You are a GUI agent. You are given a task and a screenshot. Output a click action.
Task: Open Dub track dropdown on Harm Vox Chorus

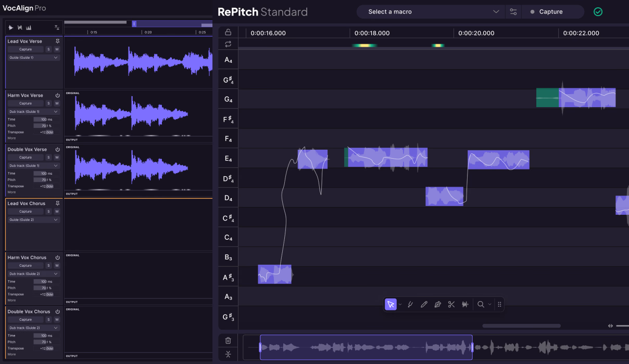[34, 274]
